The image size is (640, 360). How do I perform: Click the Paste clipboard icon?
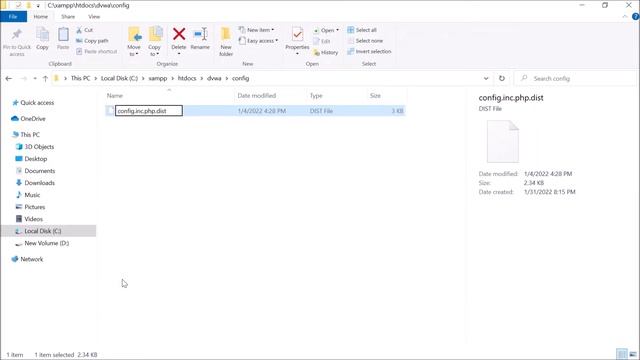[63, 35]
